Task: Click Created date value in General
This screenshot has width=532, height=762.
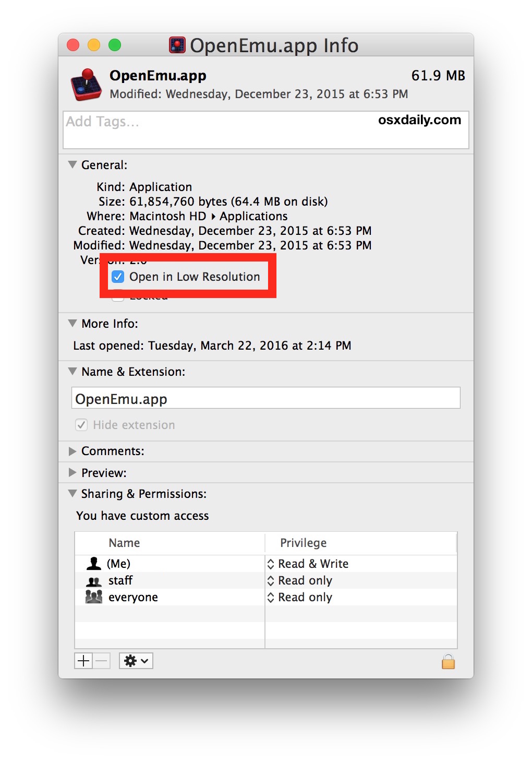Action: pyautogui.click(x=250, y=231)
